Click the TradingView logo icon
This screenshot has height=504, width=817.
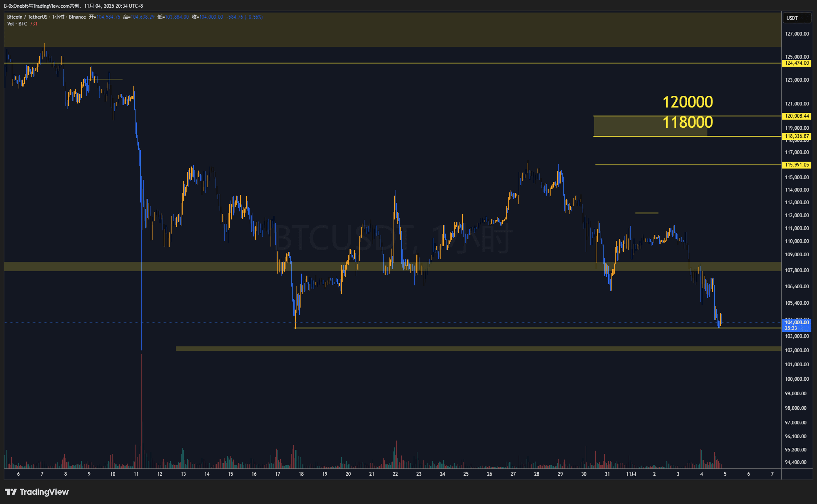point(11,492)
